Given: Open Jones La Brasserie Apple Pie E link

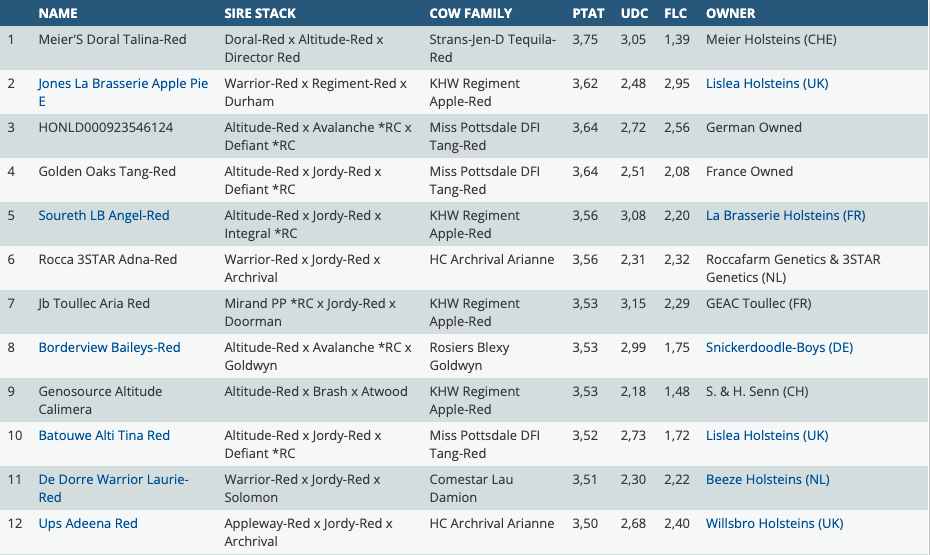Looking at the screenshot, I should point(123,84).
